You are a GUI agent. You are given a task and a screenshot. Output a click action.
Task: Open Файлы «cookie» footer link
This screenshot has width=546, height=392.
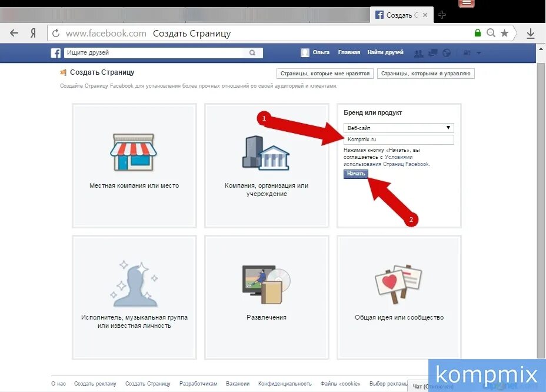pos(340,384)
